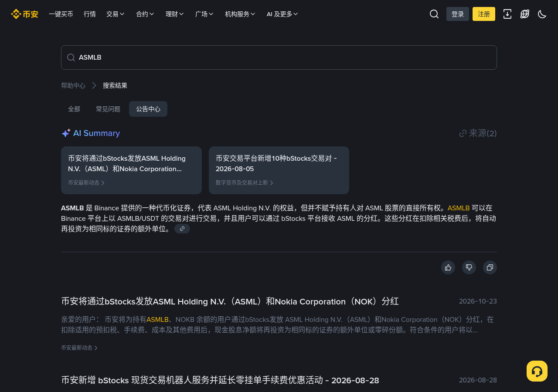
Task: Switch to the 常见问题 tab
Action: click(108, 109)
